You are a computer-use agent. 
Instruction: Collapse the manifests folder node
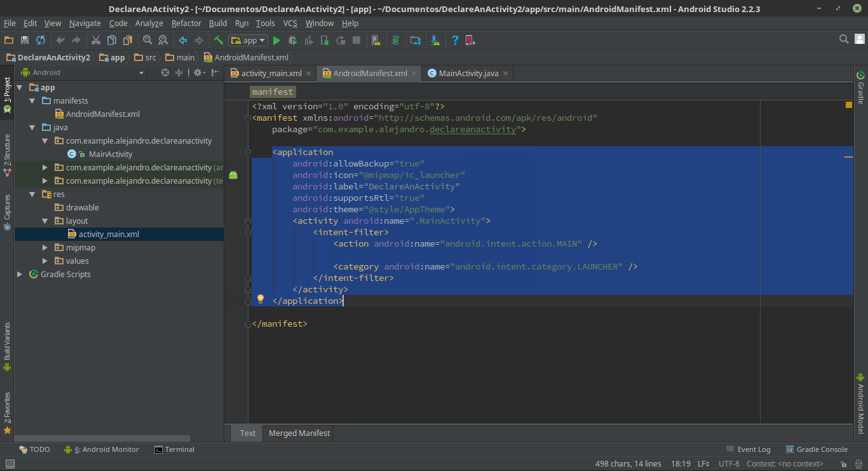click(32, 101)
